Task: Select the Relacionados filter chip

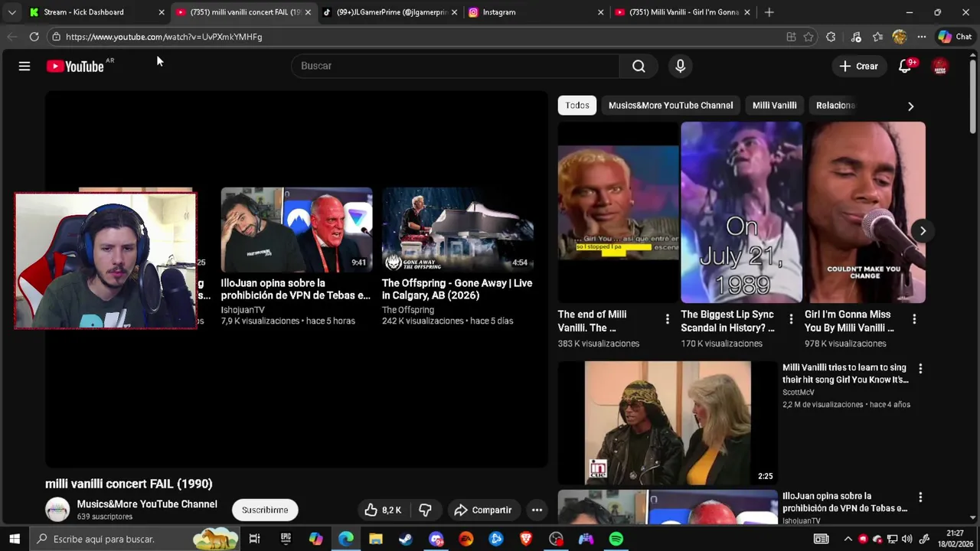Action: coord(835,106)
